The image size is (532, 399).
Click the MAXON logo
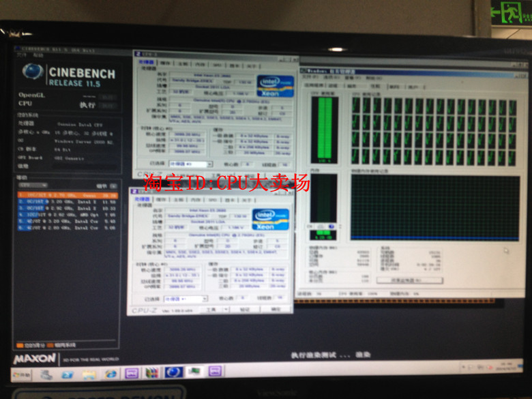[34, 358]
